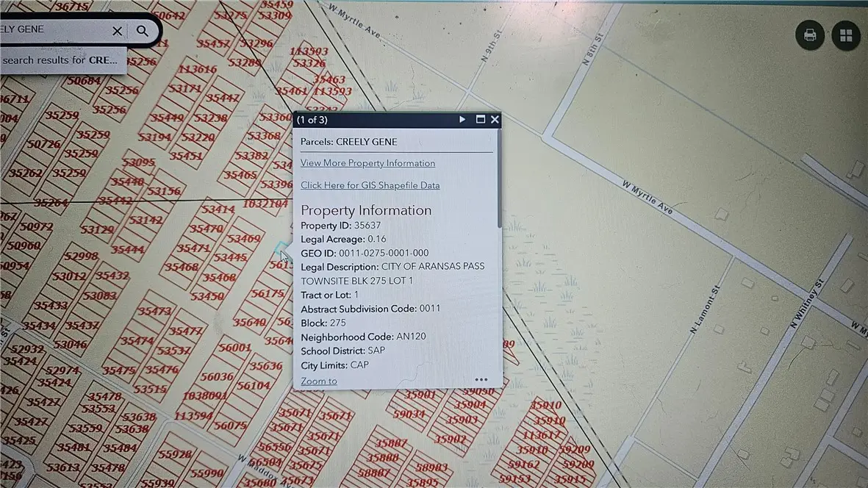Select parcel 53469 on the map
The width and height of the screenshot is (868, 488).
(244, 239)
